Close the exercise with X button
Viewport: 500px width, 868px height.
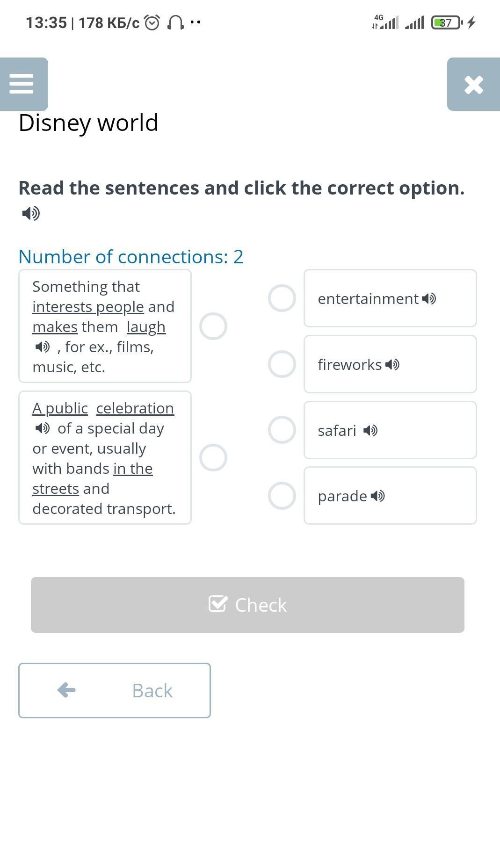point(473,84)
